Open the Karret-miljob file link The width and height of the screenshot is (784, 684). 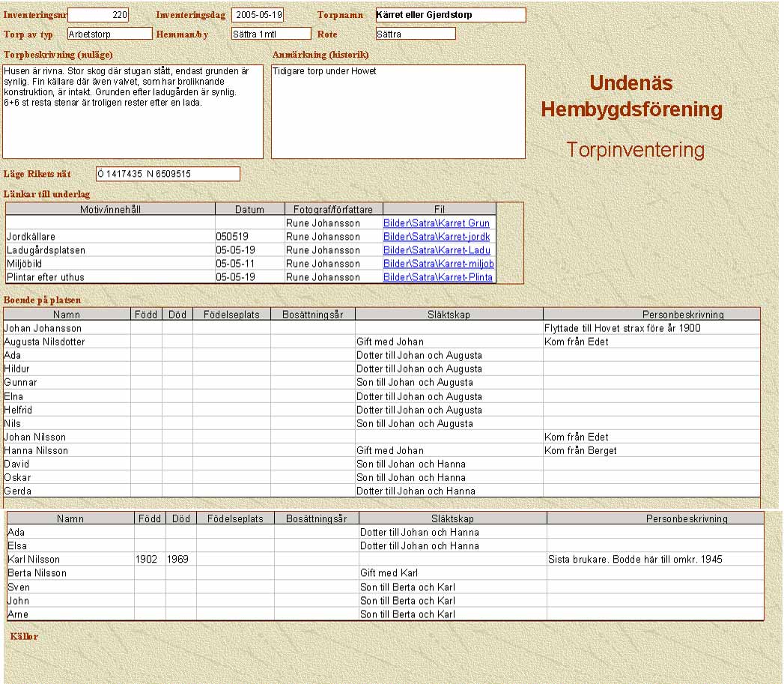[438, 264]
